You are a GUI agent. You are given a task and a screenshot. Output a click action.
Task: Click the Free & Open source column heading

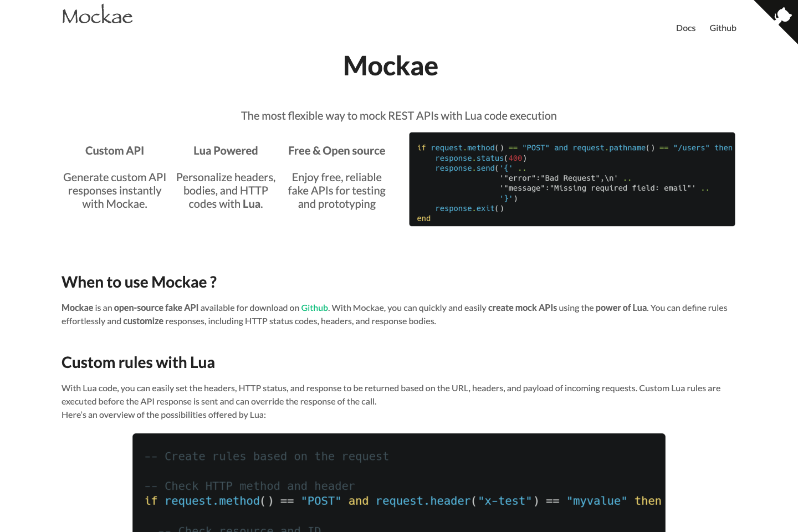coord(336,150)
